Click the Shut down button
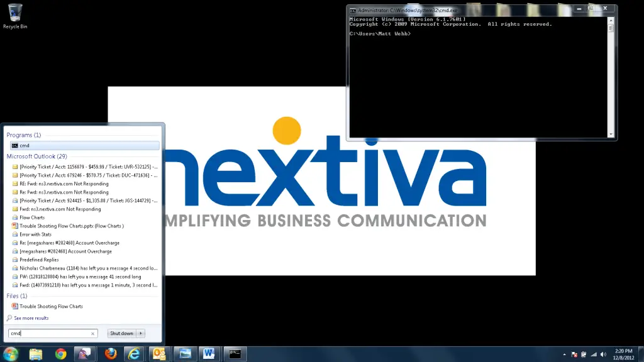This screenshot has width=644, height=362. tap(121, 333)
